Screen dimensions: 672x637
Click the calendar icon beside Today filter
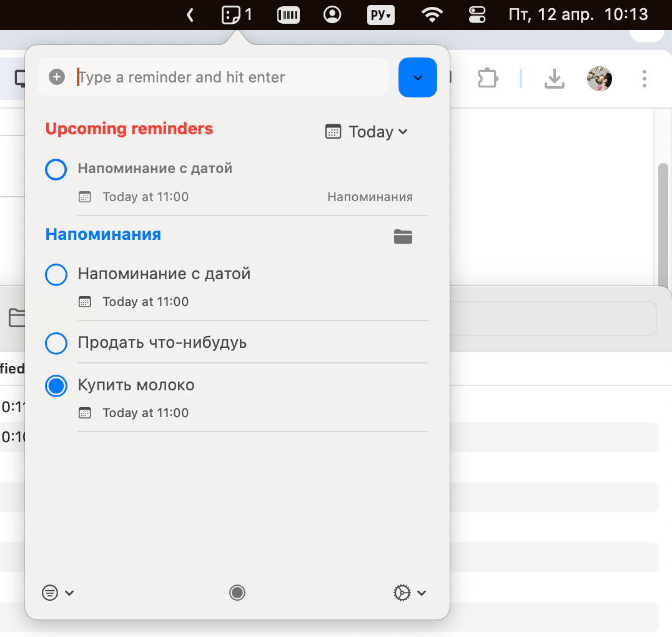pos(333,132)
